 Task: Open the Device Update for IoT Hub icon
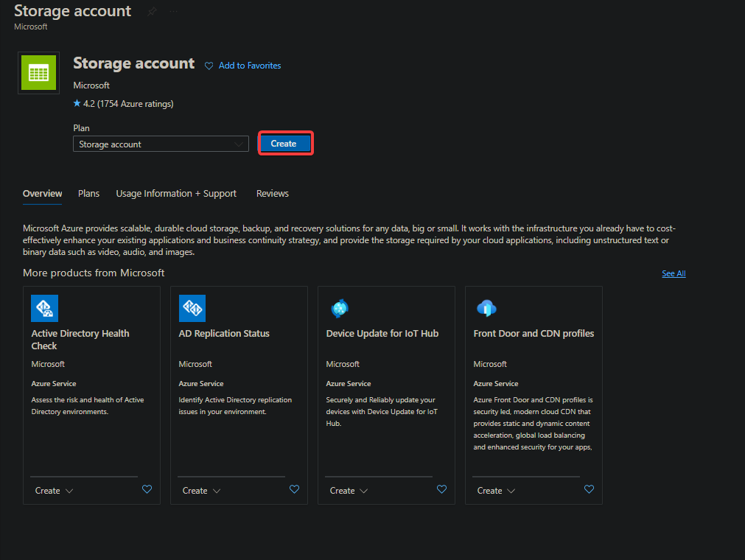[x=339, y=308]
